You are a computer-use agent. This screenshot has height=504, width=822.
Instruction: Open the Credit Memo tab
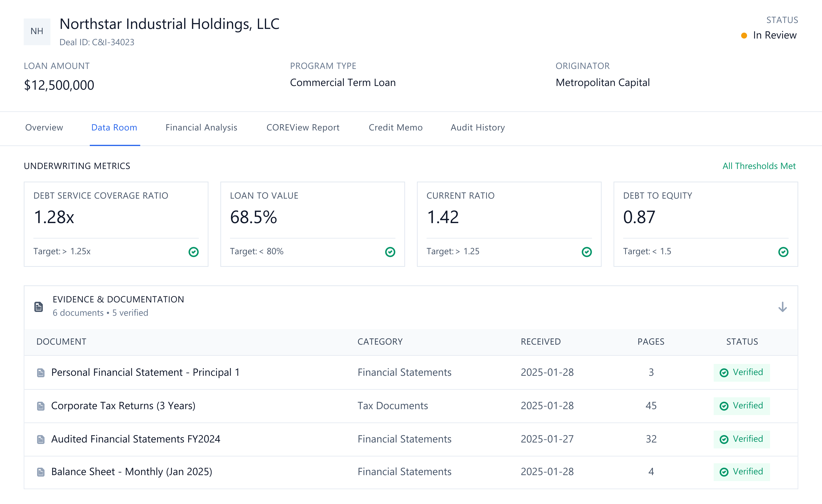[x=395, y=128]
